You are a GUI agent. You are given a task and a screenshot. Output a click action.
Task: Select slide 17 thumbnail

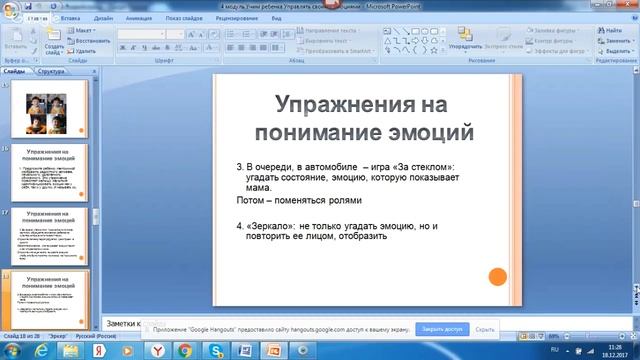coord(49,236)
